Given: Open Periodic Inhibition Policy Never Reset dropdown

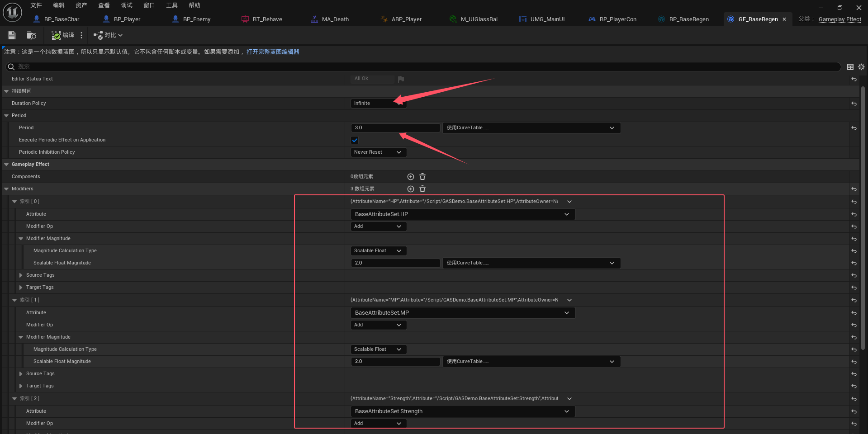Looking at the screenshot, I should [379, 152].
